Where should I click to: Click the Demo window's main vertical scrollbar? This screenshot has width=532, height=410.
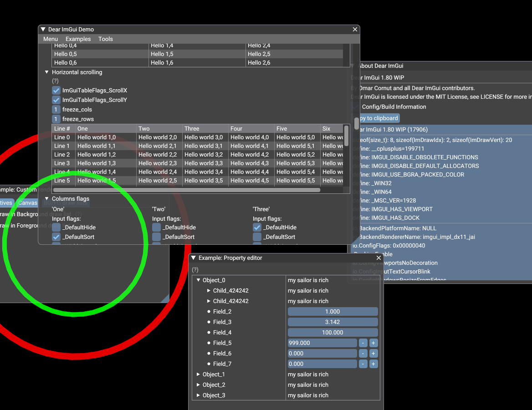point(357,123)
